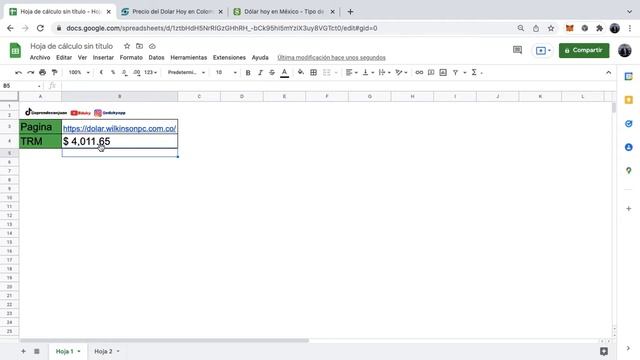The height and width of the screenshot is (360, 640).
Task: Open the Ayuda menu
Action: [x=260, y=58]
